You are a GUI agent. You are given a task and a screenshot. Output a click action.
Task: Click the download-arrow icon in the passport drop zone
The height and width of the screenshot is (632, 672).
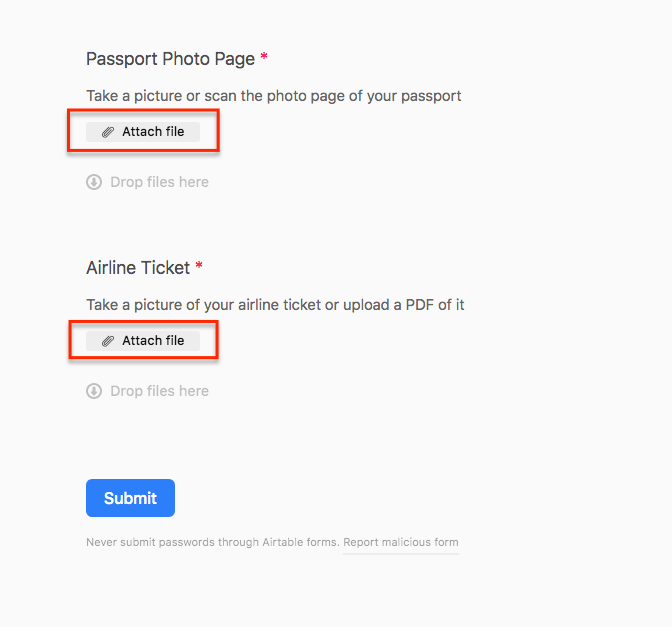tap(94, 182)
